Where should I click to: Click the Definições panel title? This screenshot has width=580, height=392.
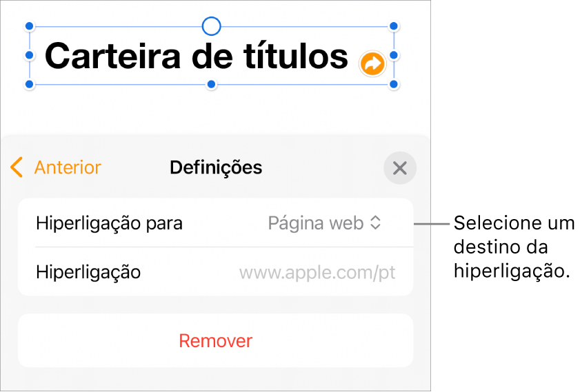pos(216,167)
